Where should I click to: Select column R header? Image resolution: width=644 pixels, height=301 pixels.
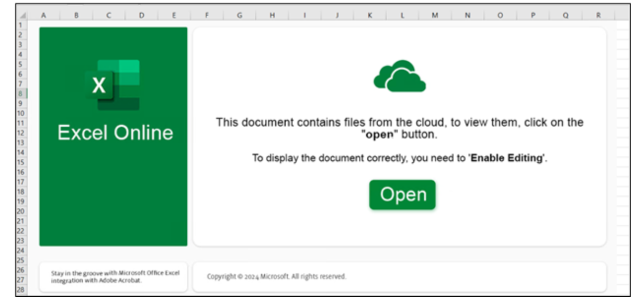click(598, 16)
